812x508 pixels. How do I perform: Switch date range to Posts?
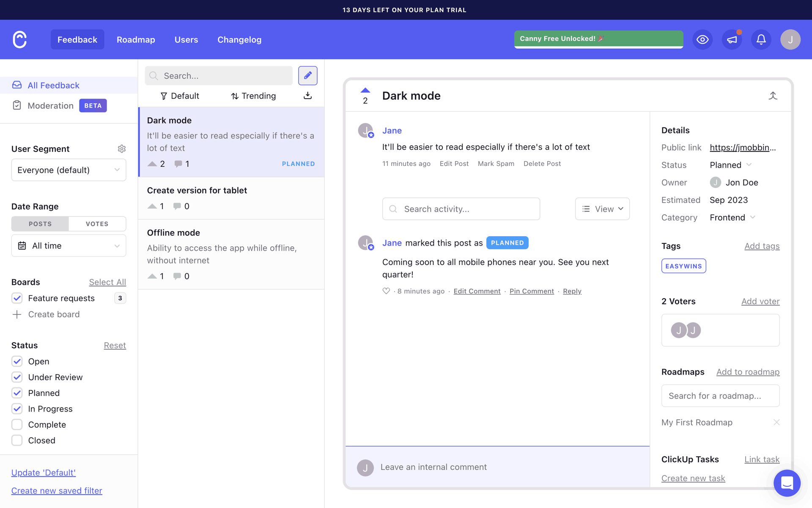40,224
